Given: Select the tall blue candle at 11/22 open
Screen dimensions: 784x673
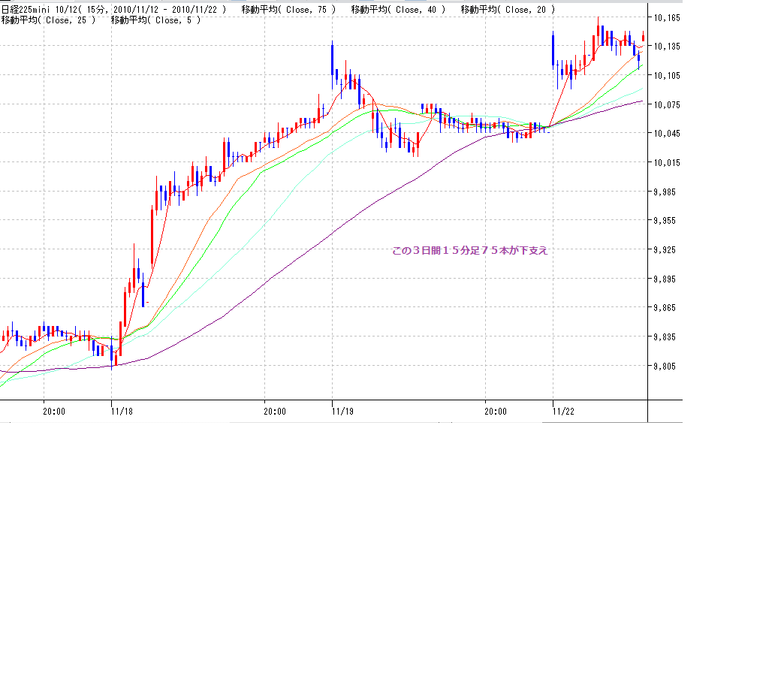Looking at the screenshot, I should [x=553, y=50].
